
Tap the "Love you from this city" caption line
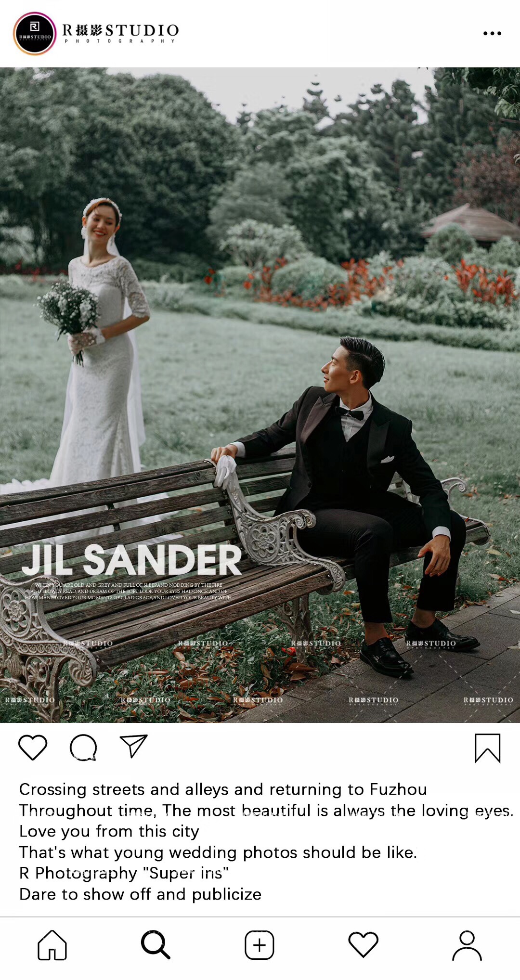tap(109, 831)
